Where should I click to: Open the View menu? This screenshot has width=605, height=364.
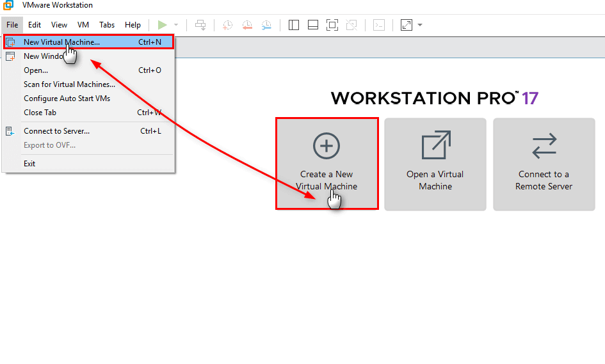tap(59, 25)
